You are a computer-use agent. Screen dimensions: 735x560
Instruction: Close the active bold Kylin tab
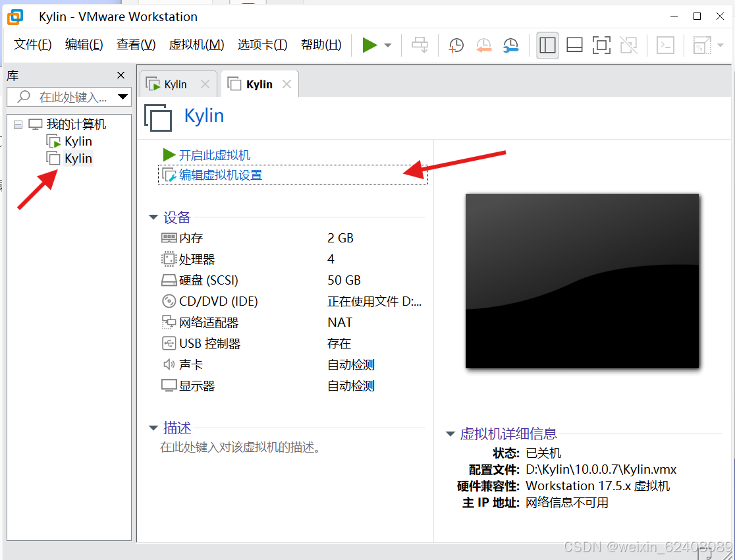(x=287, y=84)
